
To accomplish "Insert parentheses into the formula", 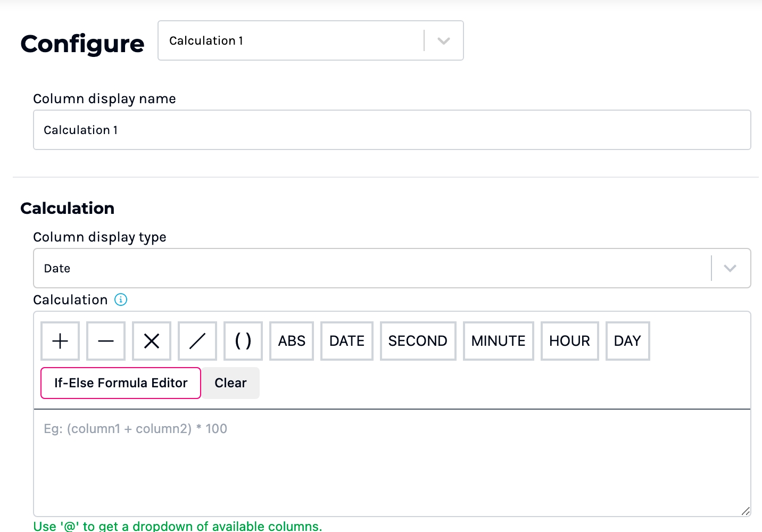I will (243, 341).
